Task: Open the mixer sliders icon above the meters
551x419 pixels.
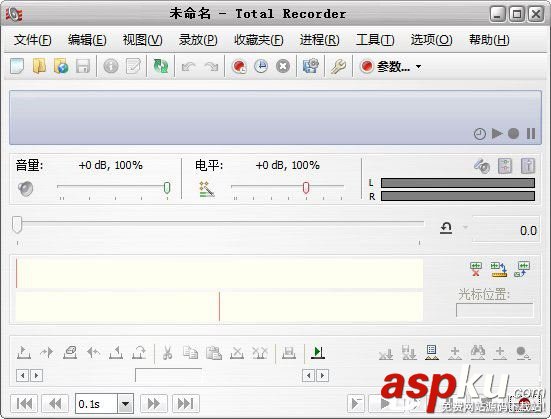Action: tap(505, 166)
